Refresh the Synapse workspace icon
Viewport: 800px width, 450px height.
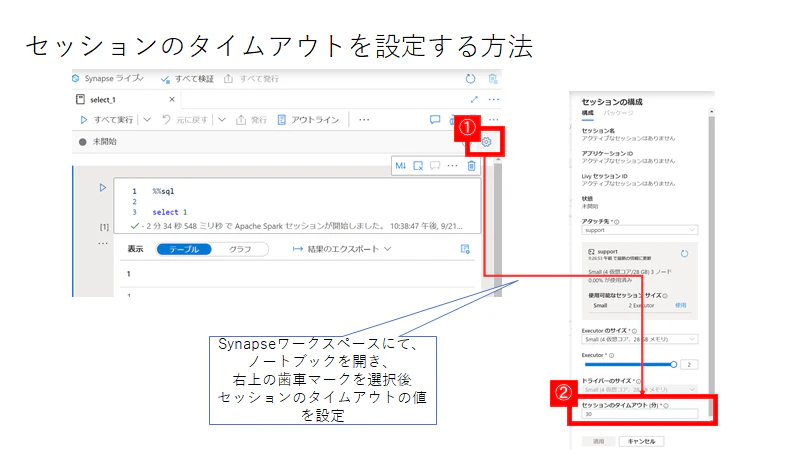click(470, 79)
